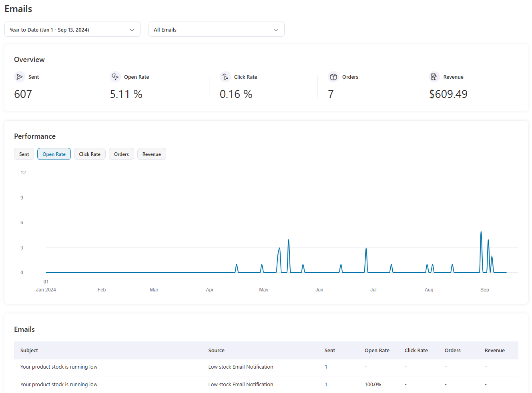Click the Jan 2024 axis label
The height and width of the screenshot is (393, 532).
pyautogui.click(x=46, y=290)
